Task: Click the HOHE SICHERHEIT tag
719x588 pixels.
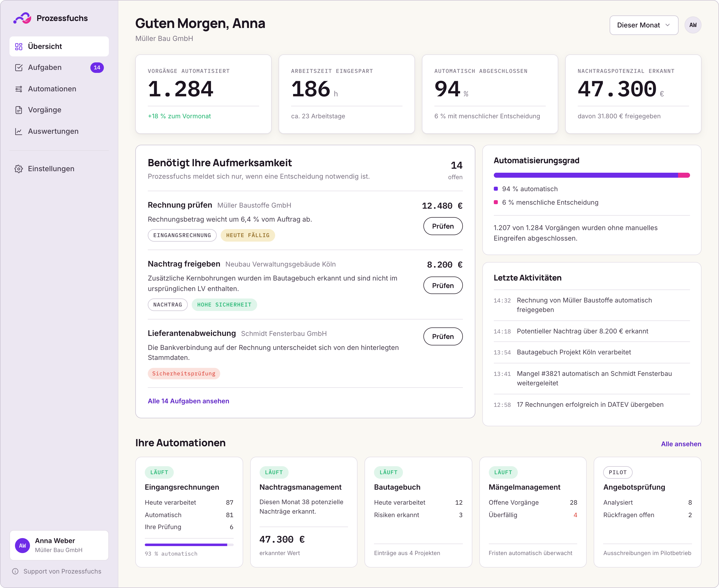Action: (x=224, y=305)
